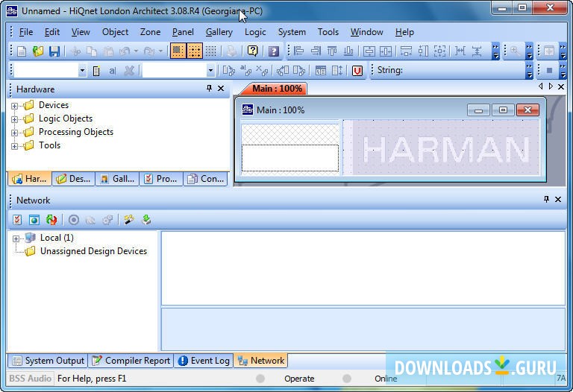573x392 pixels.
Task: Make objects the same size
Action: point(439,51)
